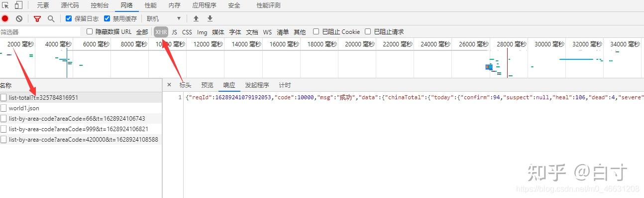Check the box beside areaCode=999 request
Screen dimensions: 644x198
click(4, 129)
